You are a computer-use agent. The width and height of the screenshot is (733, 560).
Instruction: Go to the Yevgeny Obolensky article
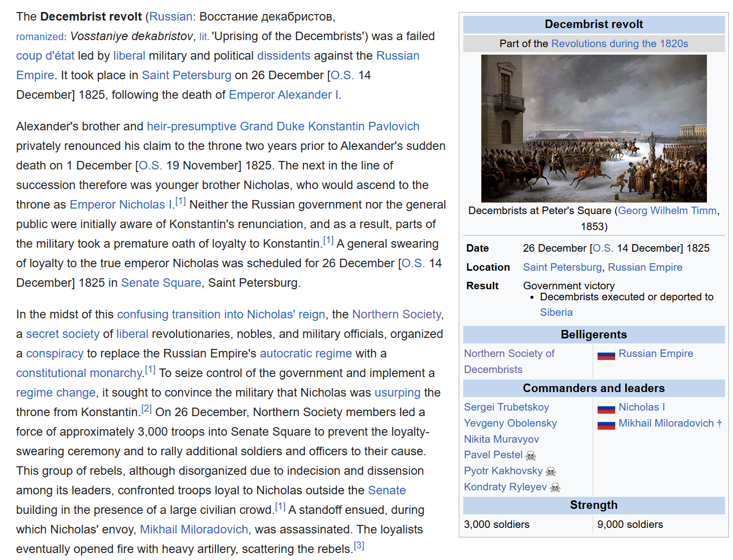coord(510,423)
